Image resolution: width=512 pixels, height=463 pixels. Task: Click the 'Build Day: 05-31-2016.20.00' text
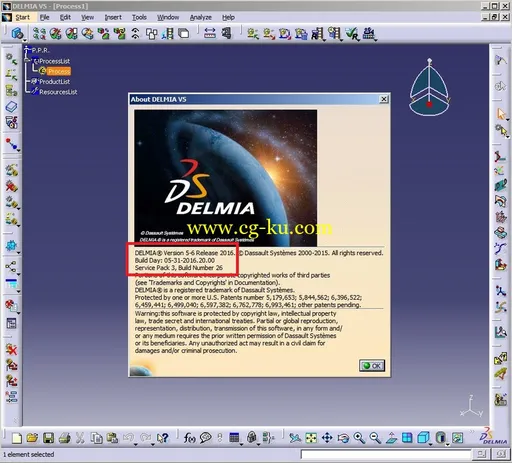175,260
